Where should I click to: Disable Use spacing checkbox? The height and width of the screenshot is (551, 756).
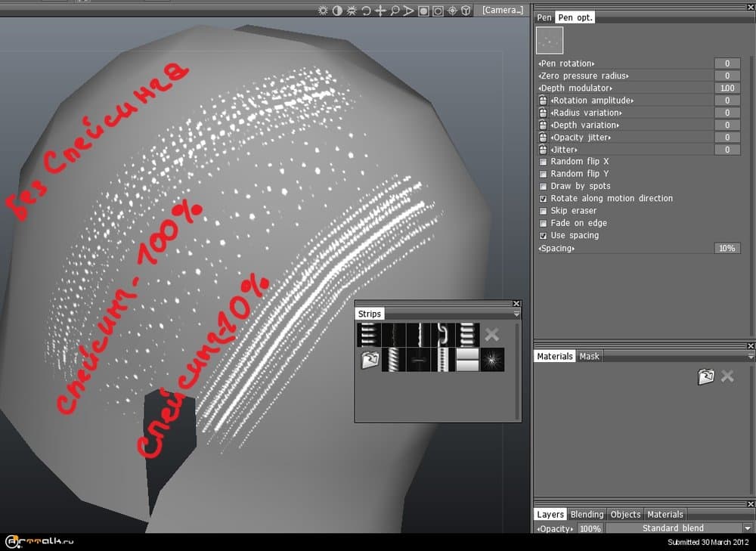(543, 236)
